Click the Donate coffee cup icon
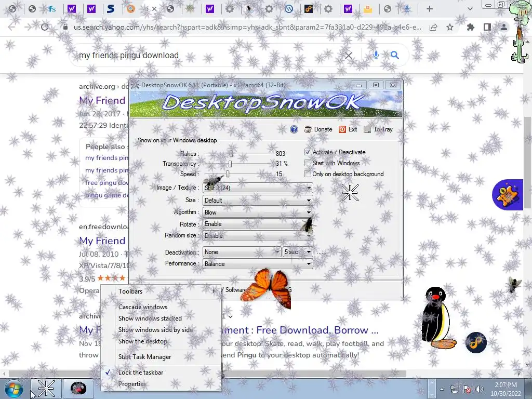Viewport: 532px width, 399px height. tap(308, 129)
